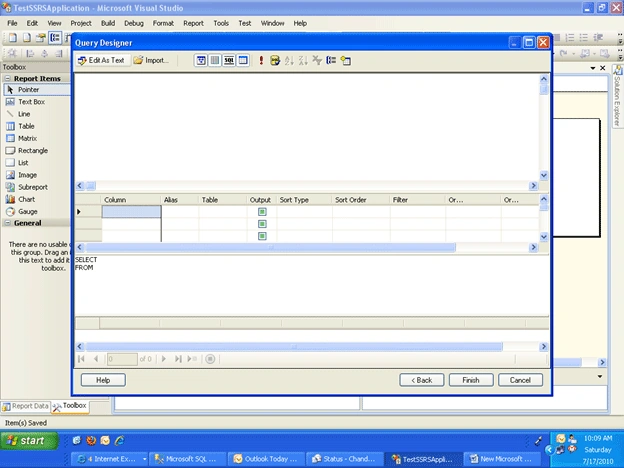Viewport: 624px width, 468px height.
Task: Click the Finish button
Action: tap(471, 380)
